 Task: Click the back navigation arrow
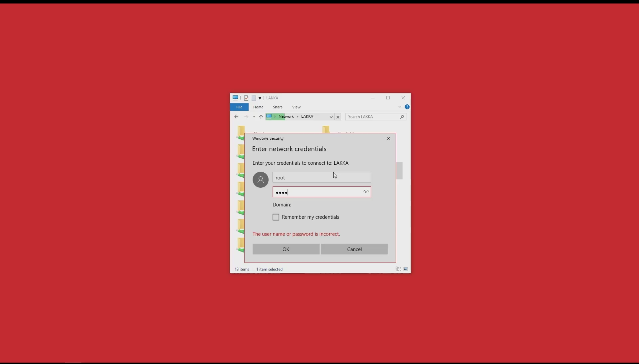236,116
